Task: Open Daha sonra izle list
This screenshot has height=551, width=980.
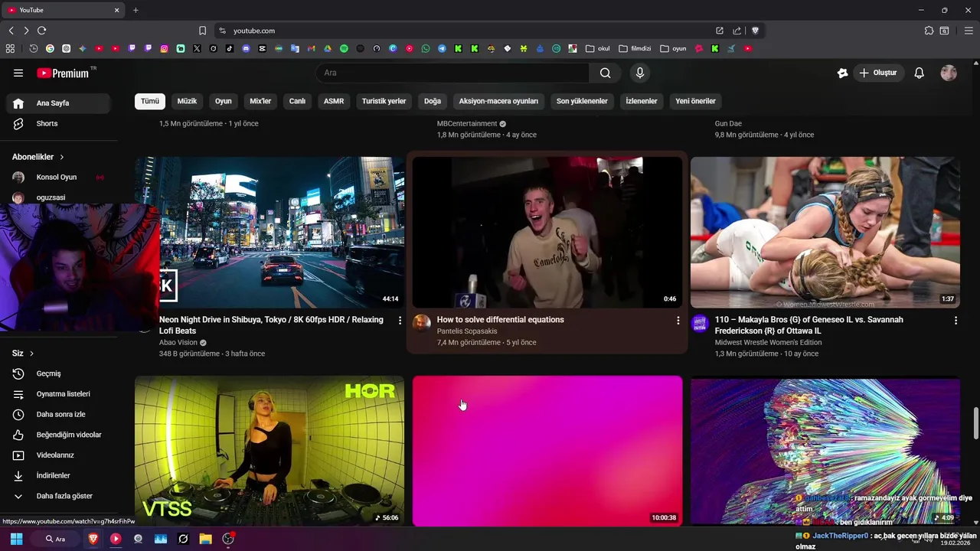Action: [59, 414]
